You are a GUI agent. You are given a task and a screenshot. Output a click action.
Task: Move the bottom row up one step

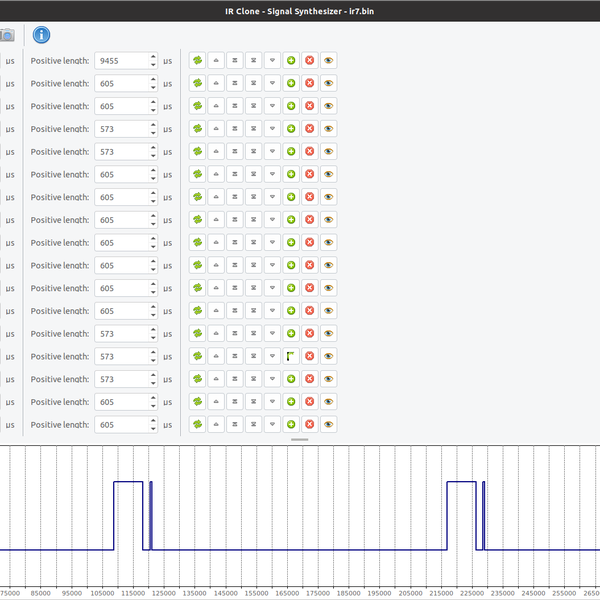tap(216, 425)
